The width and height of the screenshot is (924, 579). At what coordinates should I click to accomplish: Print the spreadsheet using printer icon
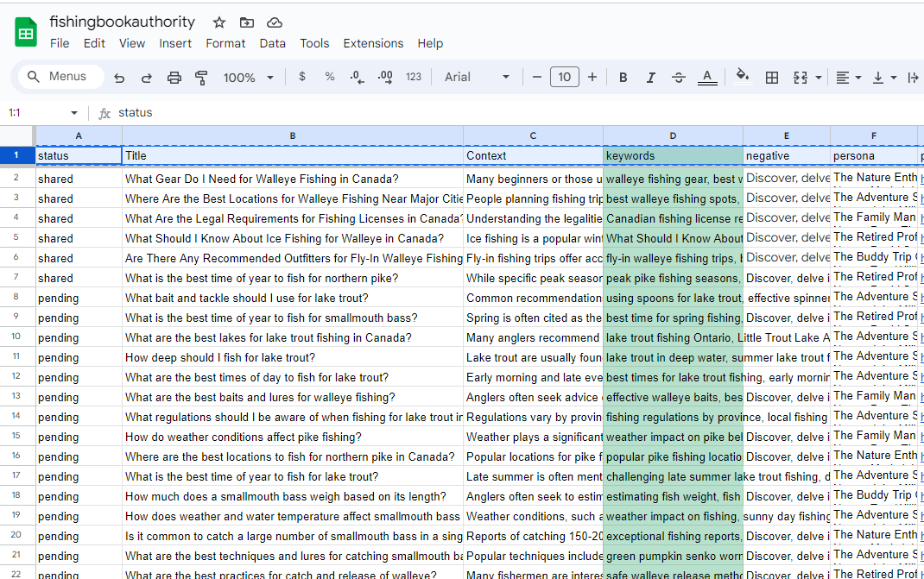pyautogui.click(x=174, y=78)
